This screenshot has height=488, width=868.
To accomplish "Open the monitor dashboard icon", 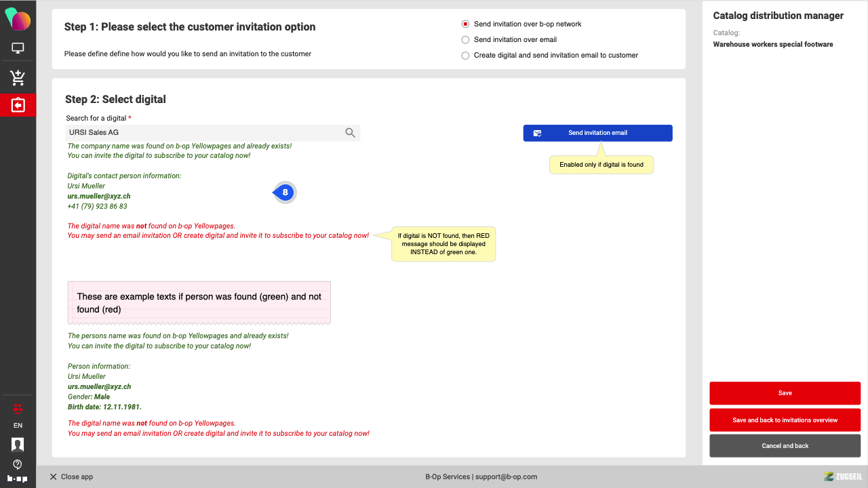I will pyautogui.click(x=18, y=48).
